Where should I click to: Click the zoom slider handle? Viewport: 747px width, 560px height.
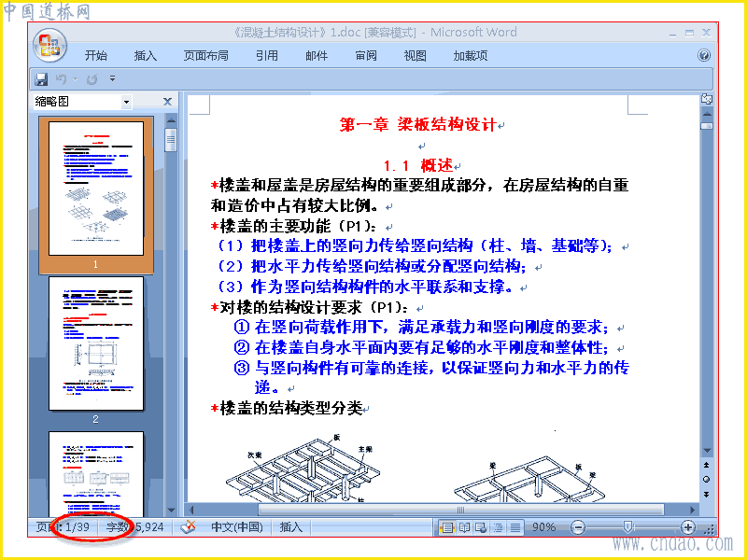(x=627, y=526)
